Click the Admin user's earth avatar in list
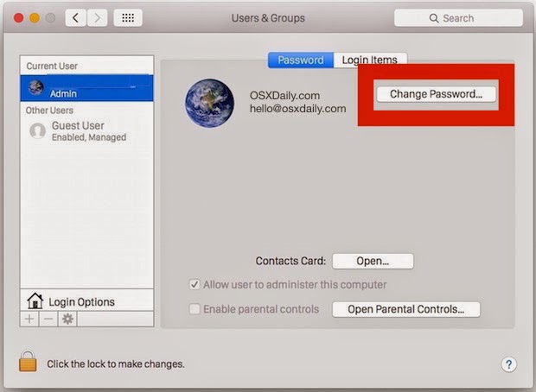 pos(36,88)
